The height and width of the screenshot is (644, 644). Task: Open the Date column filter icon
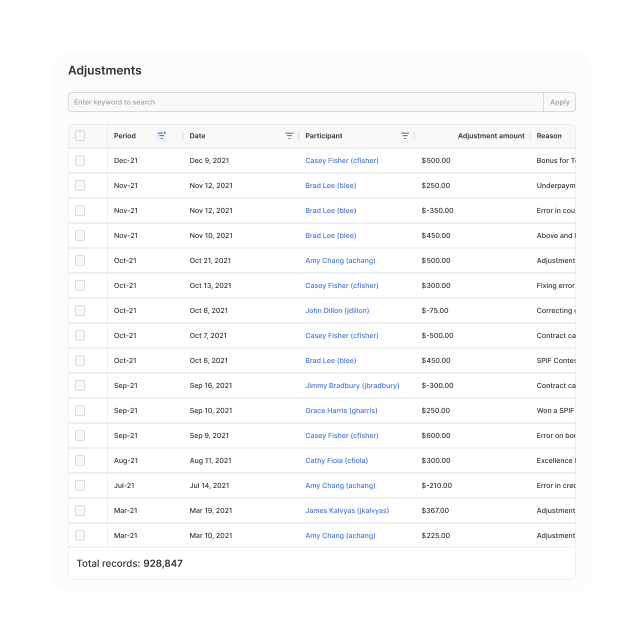[289, 135]
